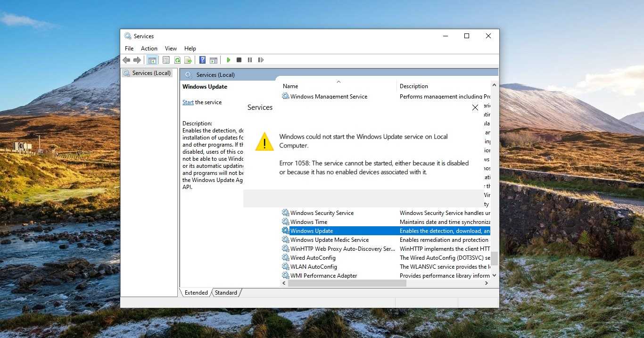Open the Help menu
644x338 pixels.
(190, 49)
